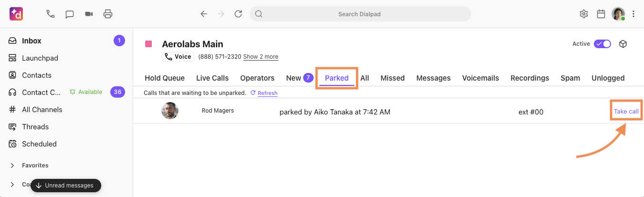Open the calendar icon in top bar

(601, 14)
